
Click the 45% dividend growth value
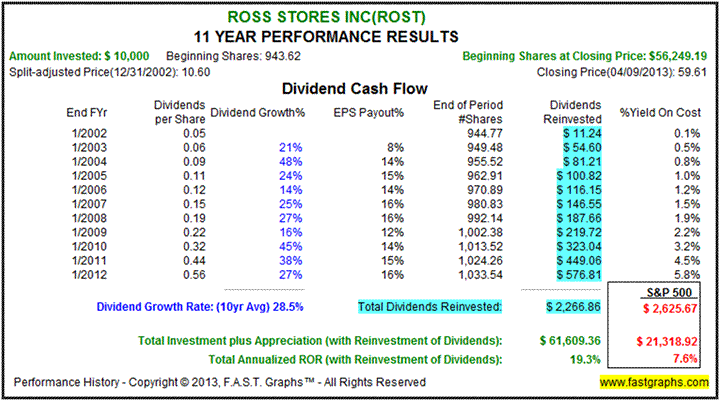point(291,247)
